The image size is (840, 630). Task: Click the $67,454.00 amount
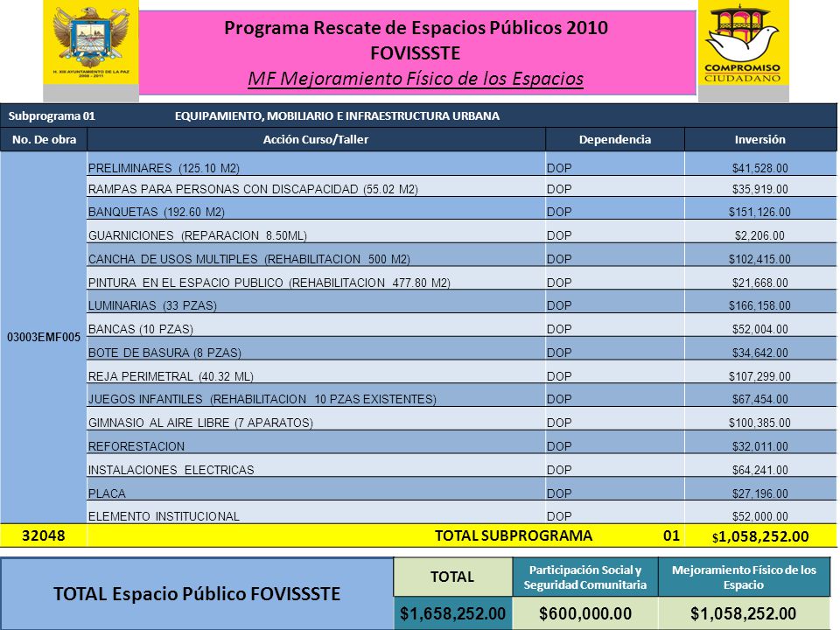[x=759, y=400]
